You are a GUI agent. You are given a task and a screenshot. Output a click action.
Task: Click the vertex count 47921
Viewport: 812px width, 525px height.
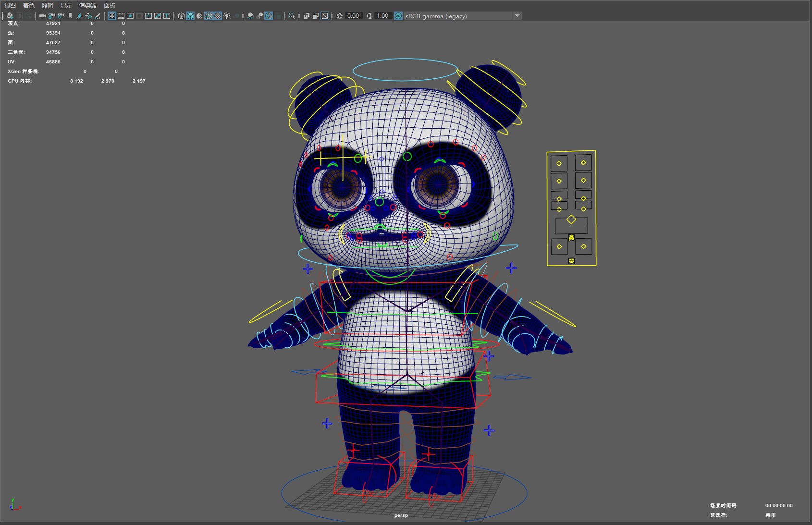coord(53,24)
